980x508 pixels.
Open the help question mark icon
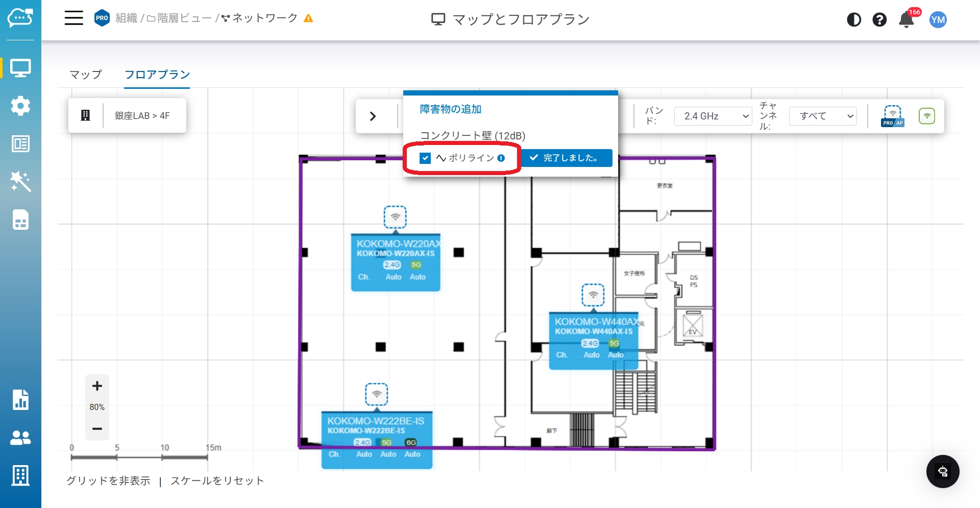(x=879, y=20)
